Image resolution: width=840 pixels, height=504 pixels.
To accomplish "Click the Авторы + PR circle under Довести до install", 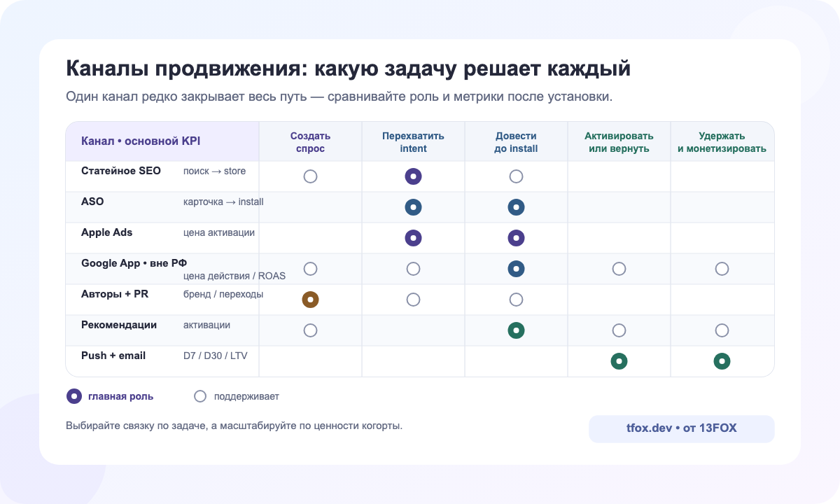I will click(517, 300).
